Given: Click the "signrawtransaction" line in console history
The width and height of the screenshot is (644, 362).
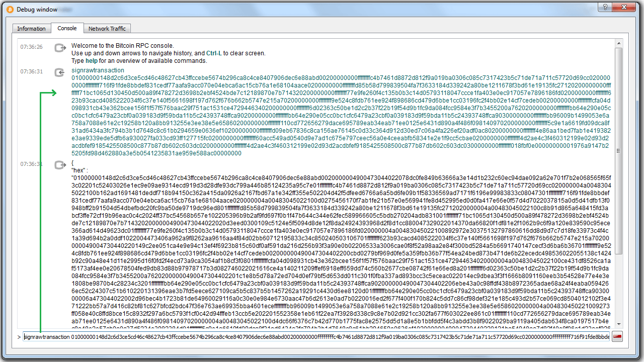Looking at the screenshot, I should click(x=98, y=70).
